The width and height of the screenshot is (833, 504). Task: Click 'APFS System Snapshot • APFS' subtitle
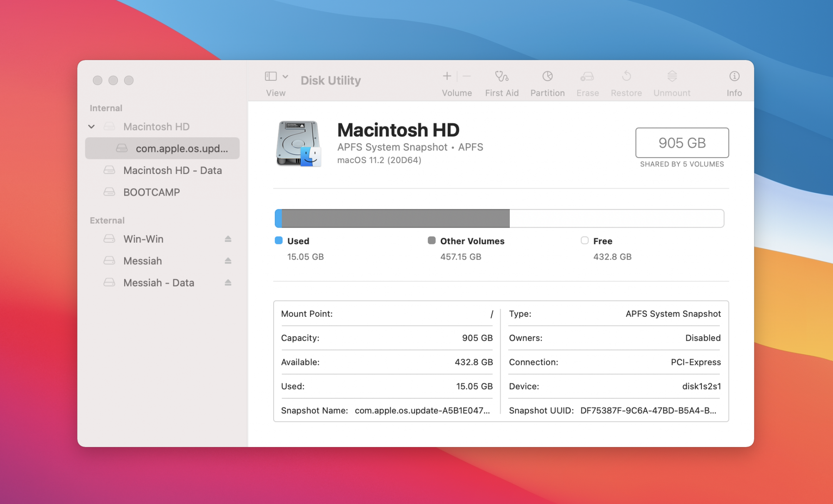coord(410,147)
